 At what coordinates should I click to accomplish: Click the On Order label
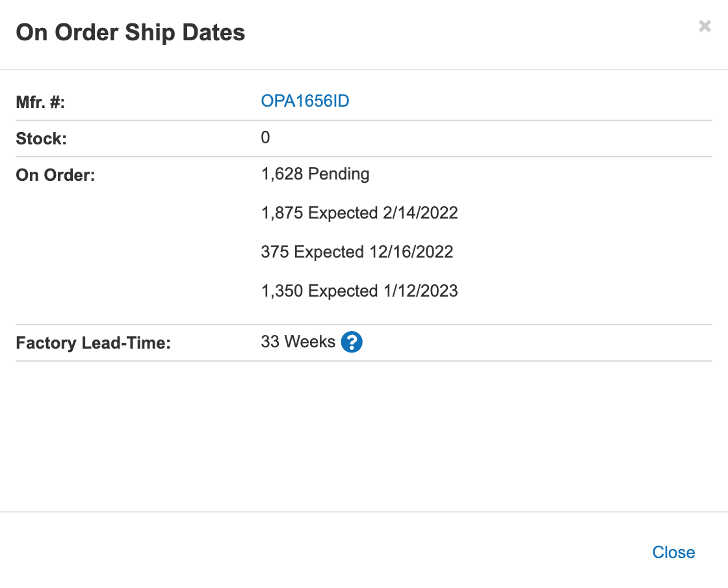[x=55, y=175]
